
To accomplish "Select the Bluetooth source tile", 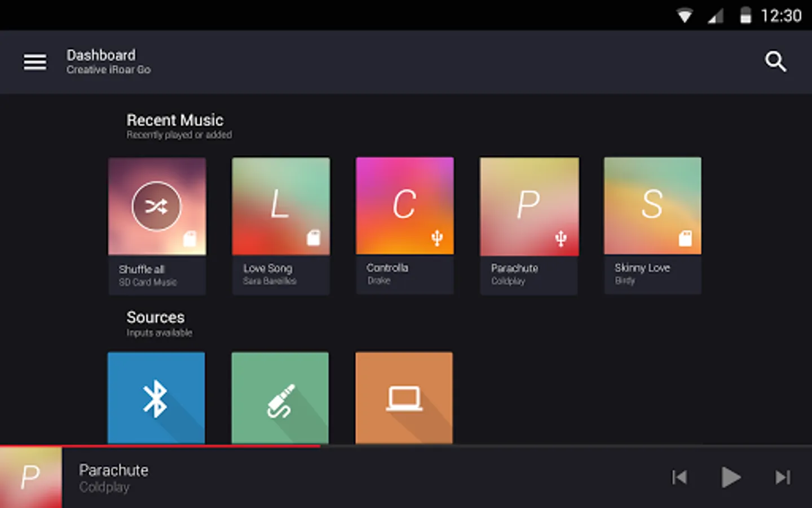I will pyautogui.click(x=156, y=398).
